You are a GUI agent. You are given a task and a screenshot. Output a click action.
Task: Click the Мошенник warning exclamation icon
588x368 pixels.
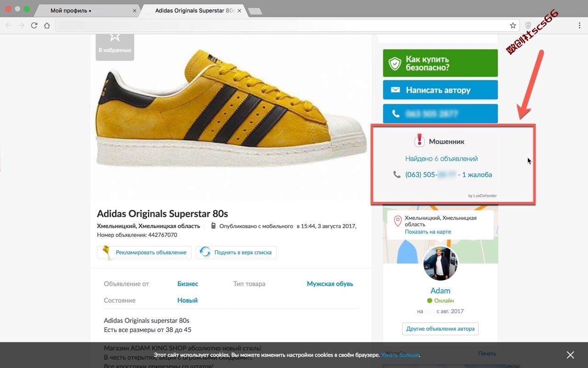[419, 140]
